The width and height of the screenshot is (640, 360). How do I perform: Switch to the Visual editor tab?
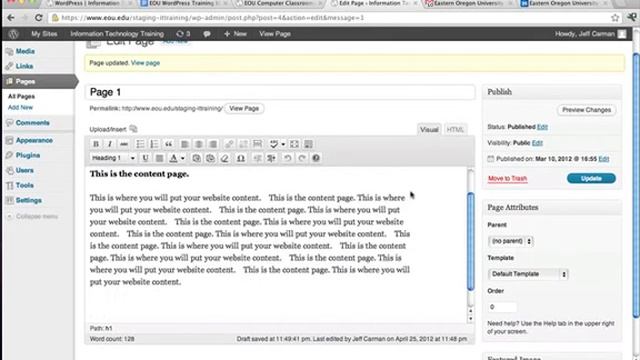(x=429, y=129)
